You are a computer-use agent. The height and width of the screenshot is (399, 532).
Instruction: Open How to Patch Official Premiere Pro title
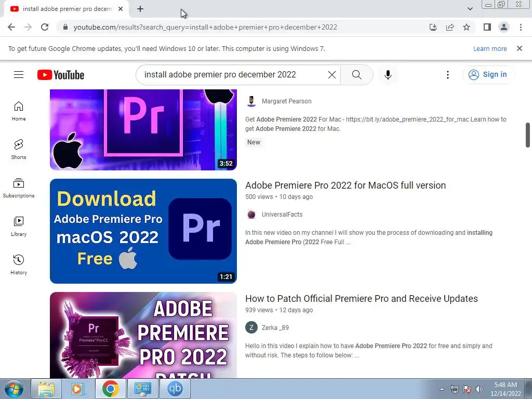pyautogui.click(x=362, y=299)
